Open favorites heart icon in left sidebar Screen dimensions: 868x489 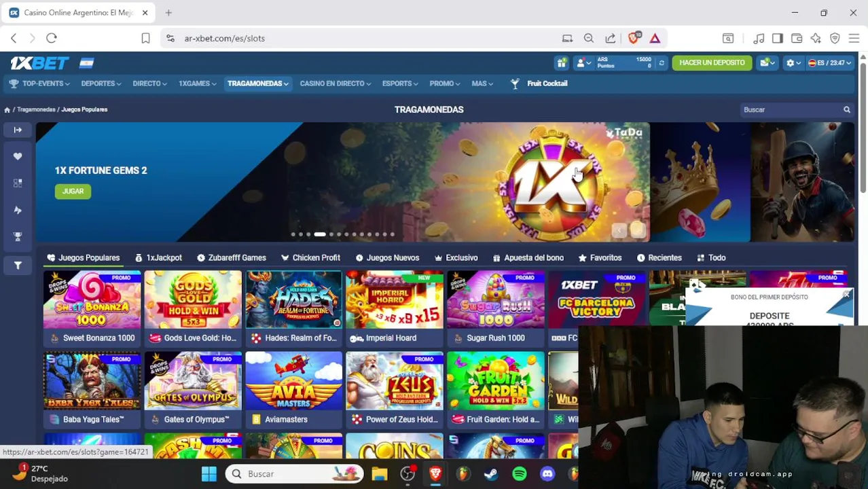(18, 156)
